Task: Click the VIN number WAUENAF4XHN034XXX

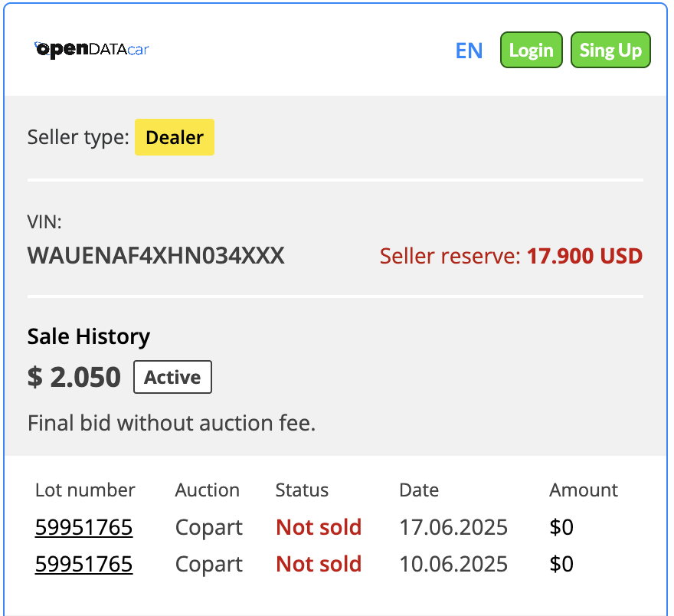Action: [x=156, y=255]
